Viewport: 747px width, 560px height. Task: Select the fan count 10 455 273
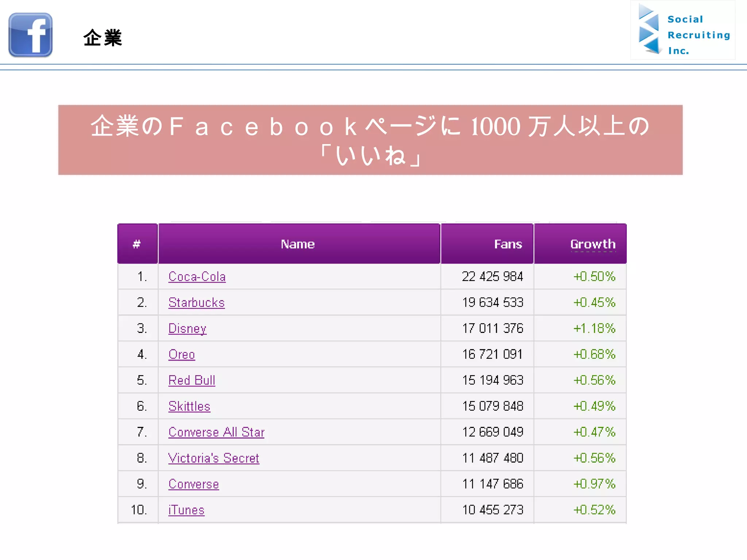click(x=493, y=510)
